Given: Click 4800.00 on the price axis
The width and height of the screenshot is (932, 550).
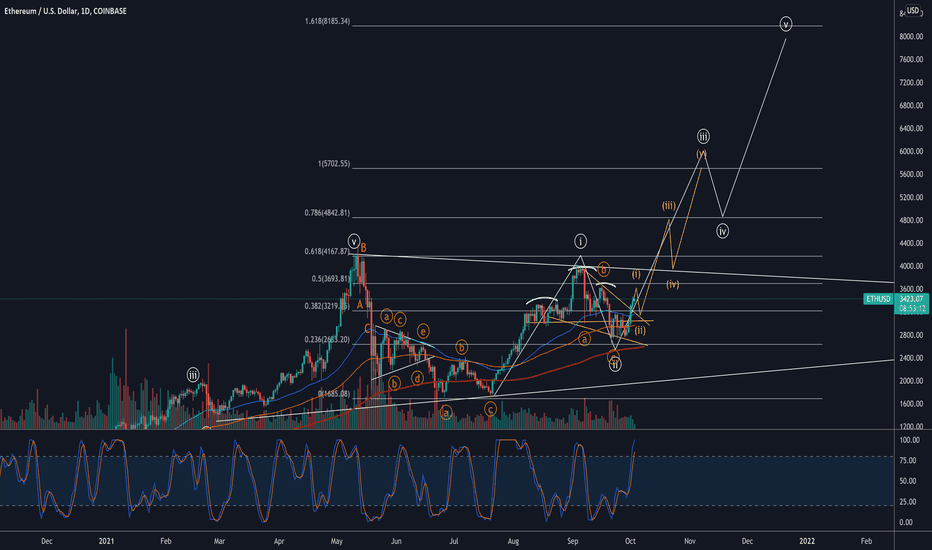Looking at the screenshot, I should point(911,220).
